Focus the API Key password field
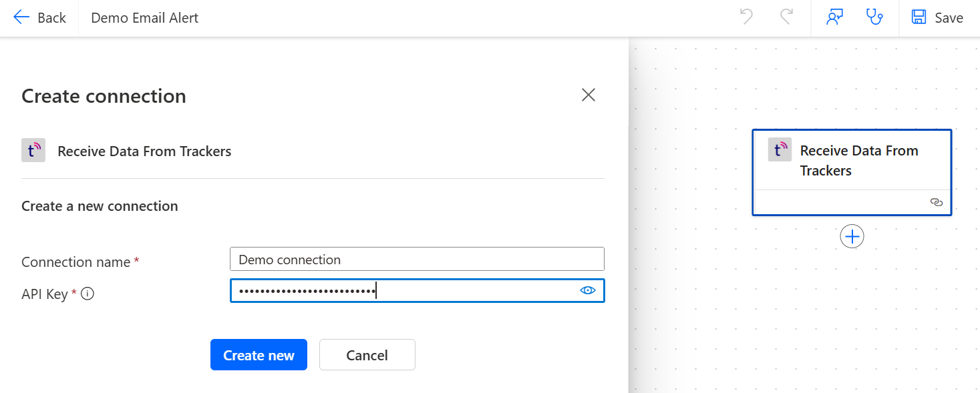This screenshot has height=393, width=980. click(x=417, y=290)
